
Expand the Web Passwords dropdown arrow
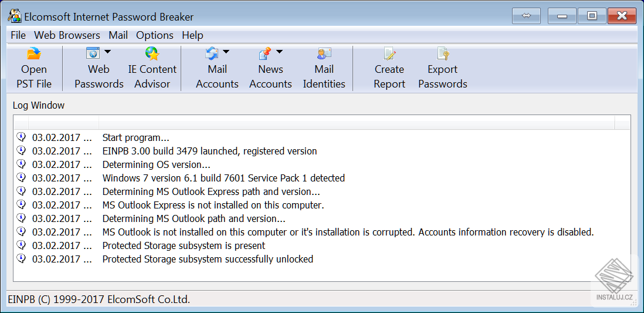108,52
